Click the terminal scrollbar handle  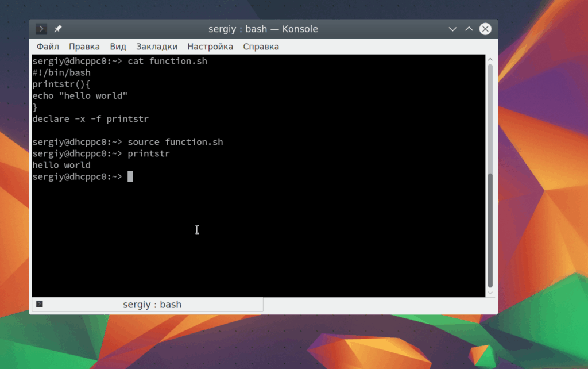490,230
